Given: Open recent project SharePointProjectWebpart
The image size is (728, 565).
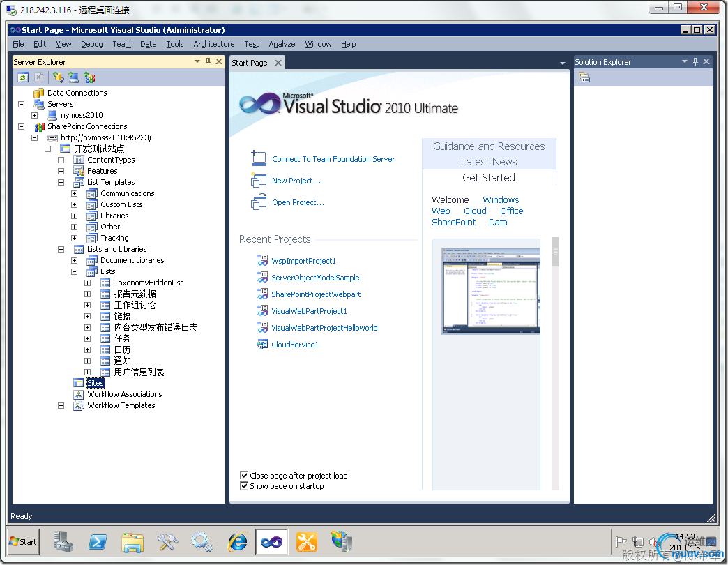Looking at the screenshot, I should point(316,294).
